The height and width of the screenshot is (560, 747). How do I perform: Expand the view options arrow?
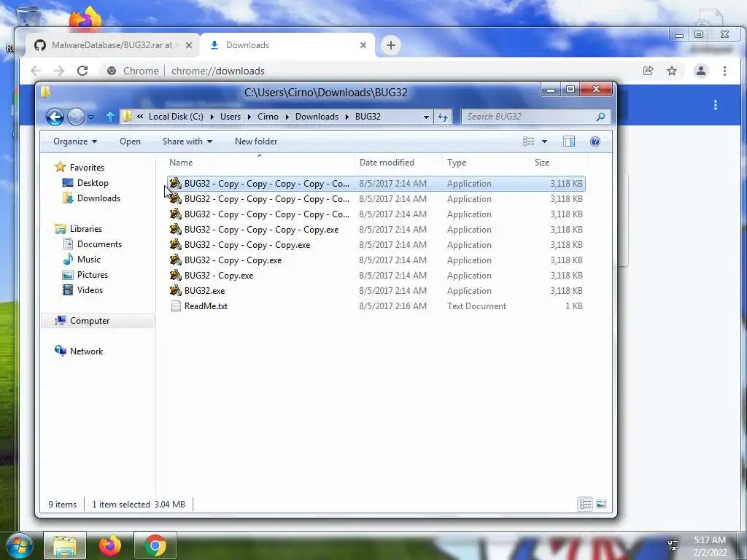coord(544,141)
